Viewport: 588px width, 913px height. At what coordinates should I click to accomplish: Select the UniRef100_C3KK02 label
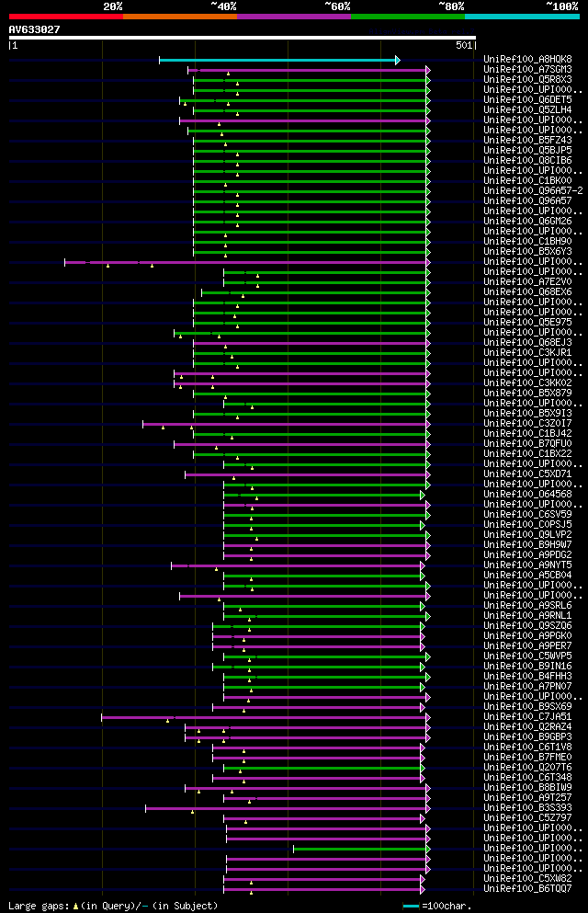tap(527, 383)
